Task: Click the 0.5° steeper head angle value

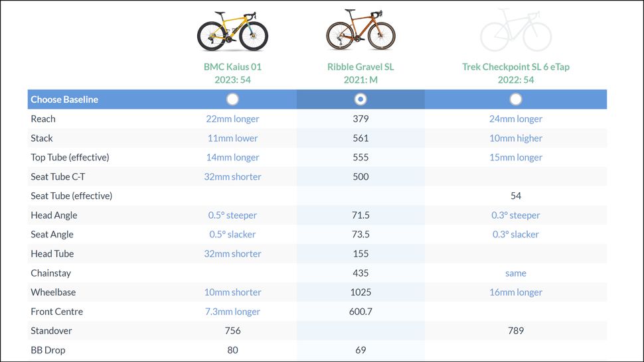Action: [232, 215]
